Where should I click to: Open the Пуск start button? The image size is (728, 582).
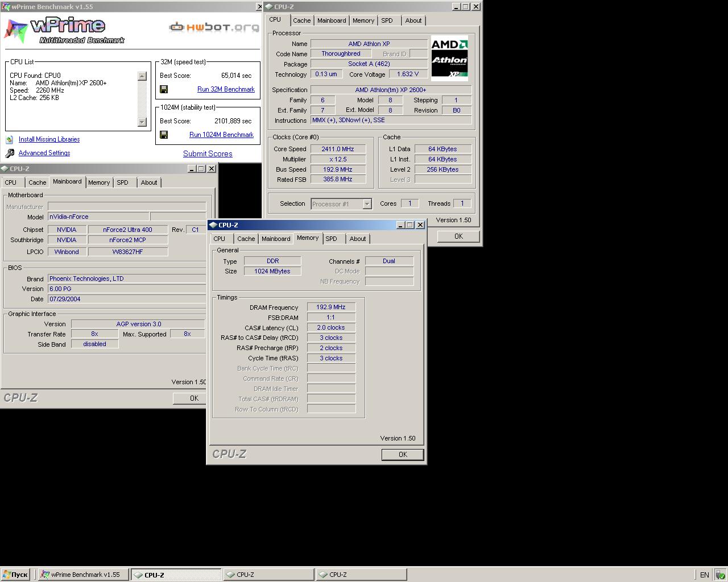[15, 575]
